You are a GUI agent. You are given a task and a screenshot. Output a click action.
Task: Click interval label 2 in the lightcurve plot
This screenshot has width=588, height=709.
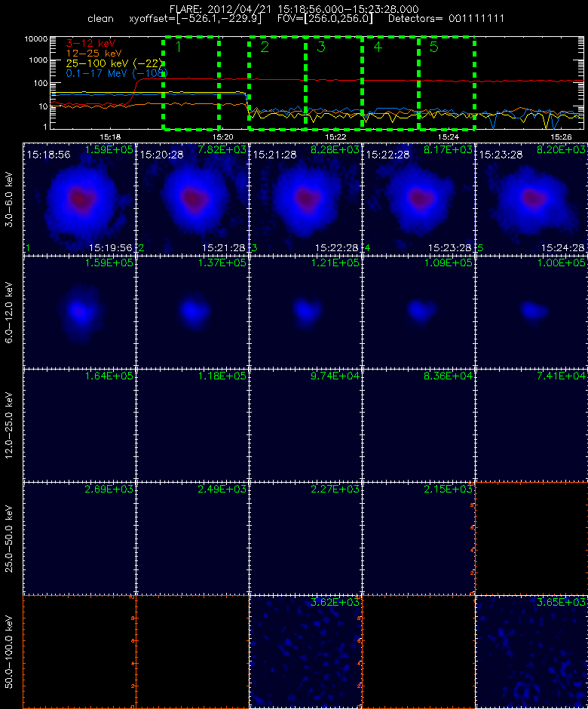[x=265, y=47]
